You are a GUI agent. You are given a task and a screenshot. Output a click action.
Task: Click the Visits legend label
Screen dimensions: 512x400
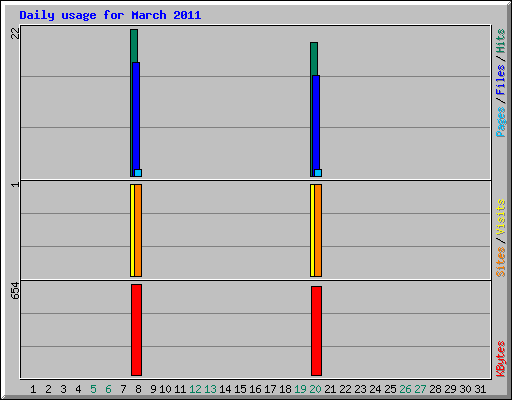coord(500,217)
